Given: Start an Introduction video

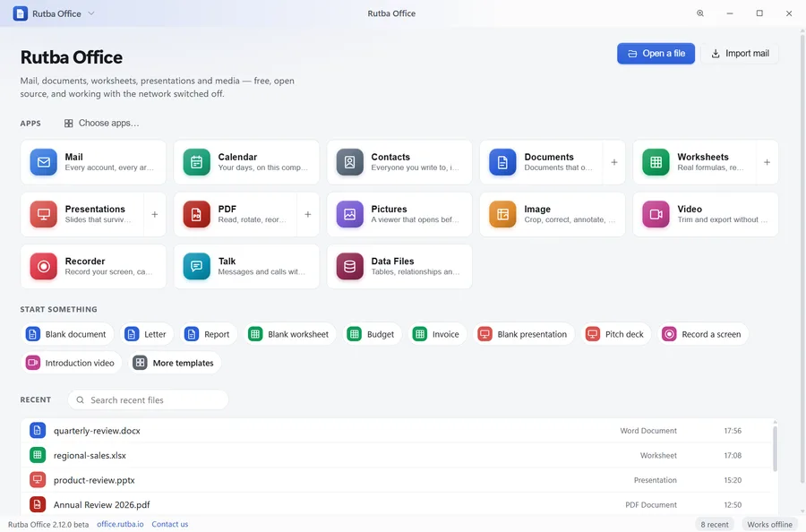Looking at the screenshot, I should tap(71, 363).
